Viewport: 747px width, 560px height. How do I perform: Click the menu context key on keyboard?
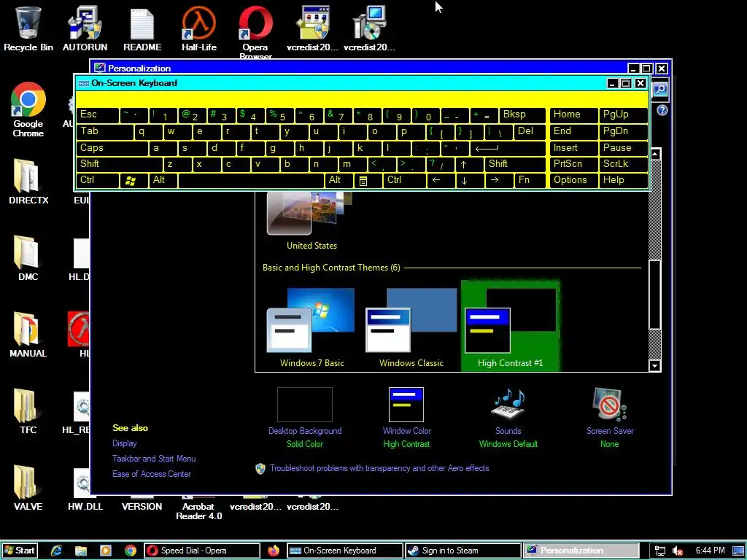click(368, 181)
